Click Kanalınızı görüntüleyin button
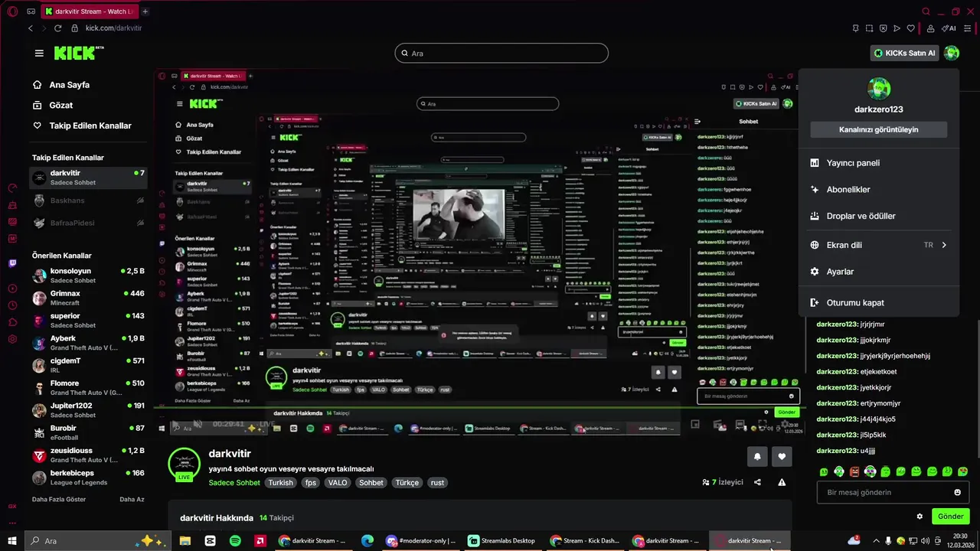980x551 pixels. [878, 129]
